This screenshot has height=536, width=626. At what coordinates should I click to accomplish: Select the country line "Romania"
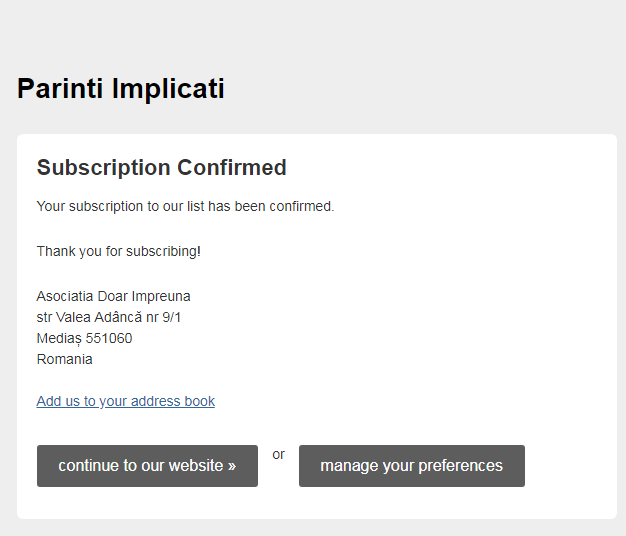pyautogui.click(x=64, y=359)
